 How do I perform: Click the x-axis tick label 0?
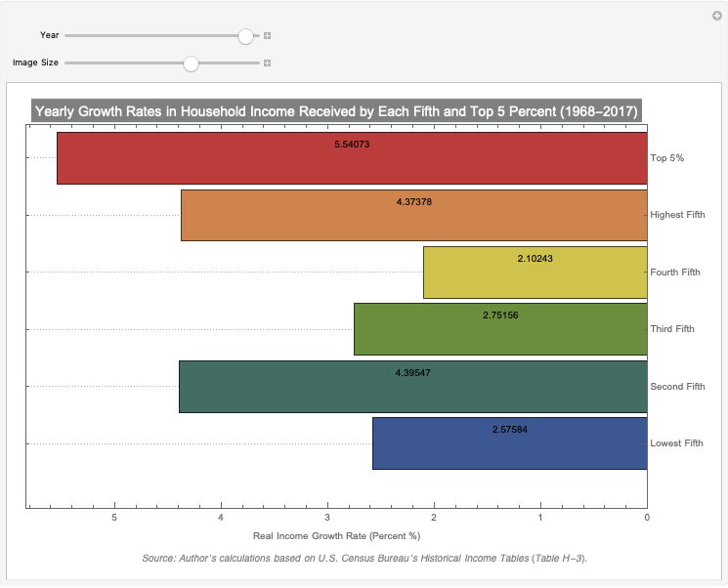pyautogui.click(x=647, y=518)
